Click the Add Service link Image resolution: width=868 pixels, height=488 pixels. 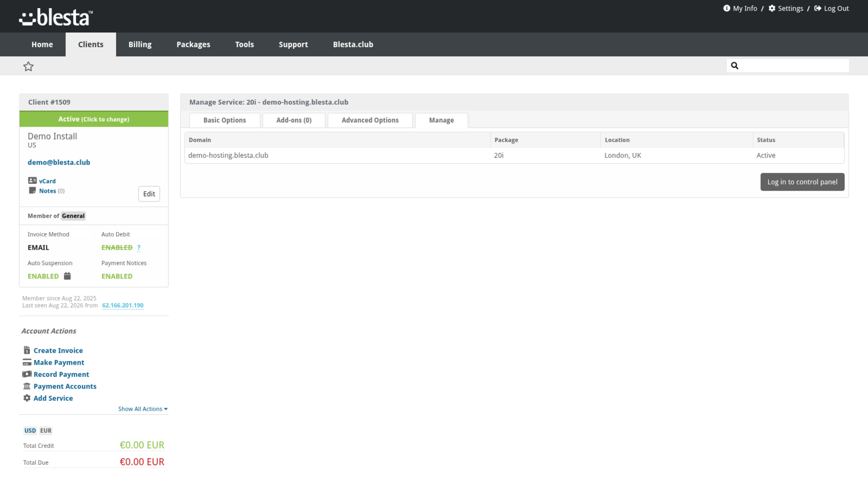tap(53, 398)
